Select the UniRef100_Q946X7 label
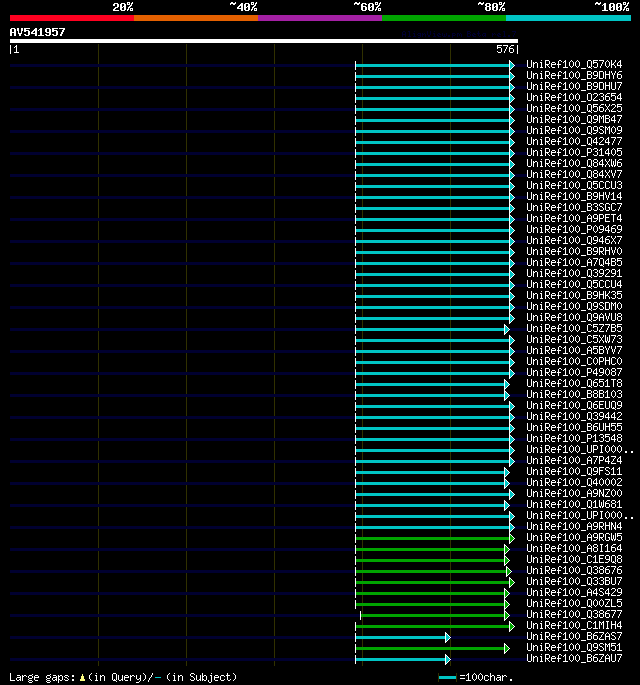Screen dimensions: 640x685 574,240
